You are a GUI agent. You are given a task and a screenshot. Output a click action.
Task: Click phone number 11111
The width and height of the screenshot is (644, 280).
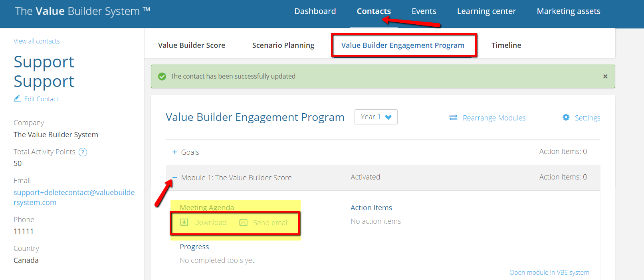[x=24, y=231]
